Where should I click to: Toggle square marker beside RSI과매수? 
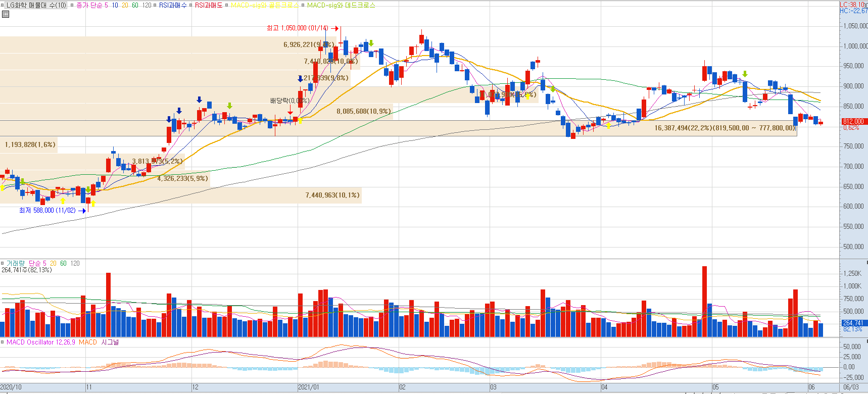[156, 5]
